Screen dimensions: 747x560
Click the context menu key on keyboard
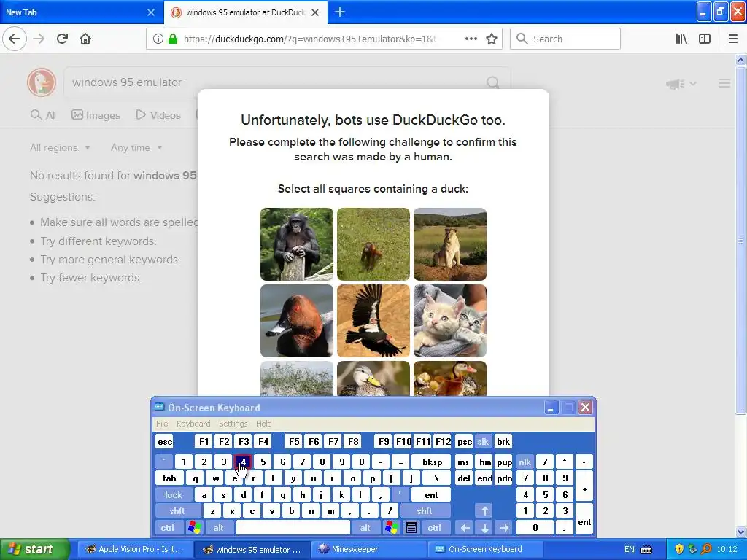pyautogui.click(x=411, y=528)
